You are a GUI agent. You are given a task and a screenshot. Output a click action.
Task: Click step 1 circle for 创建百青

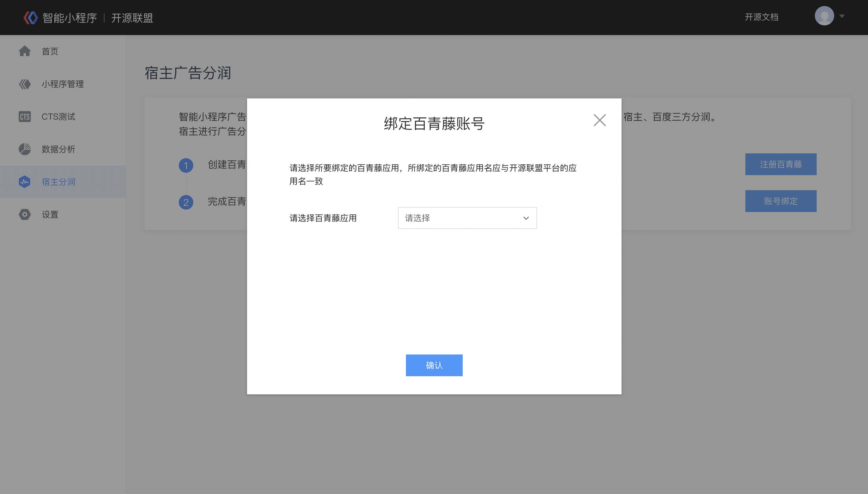[186, 165]
